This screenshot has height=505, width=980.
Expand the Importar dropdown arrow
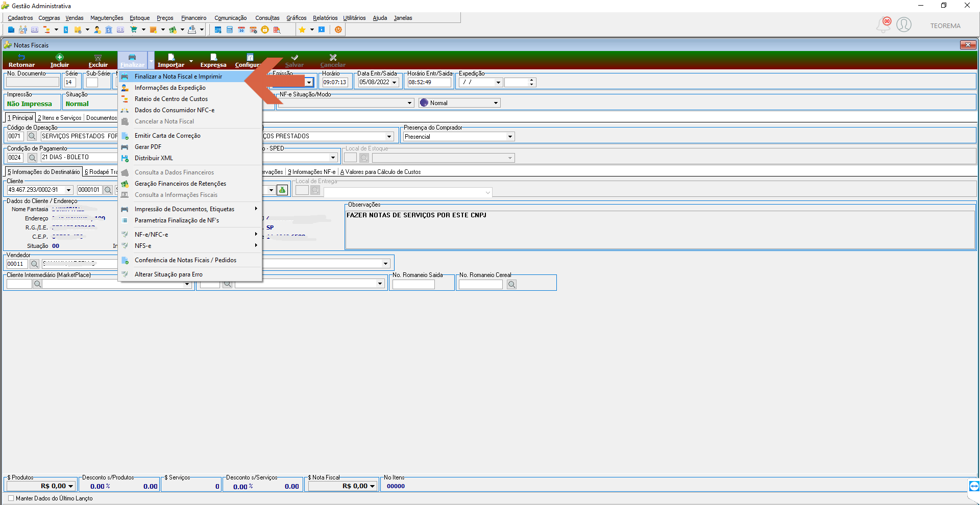(x=191, y=61)
